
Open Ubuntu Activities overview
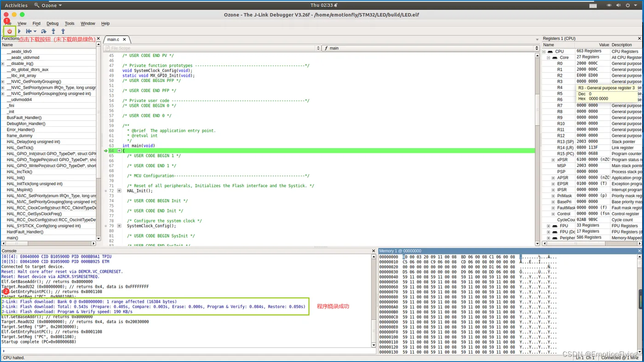point(16,6)
